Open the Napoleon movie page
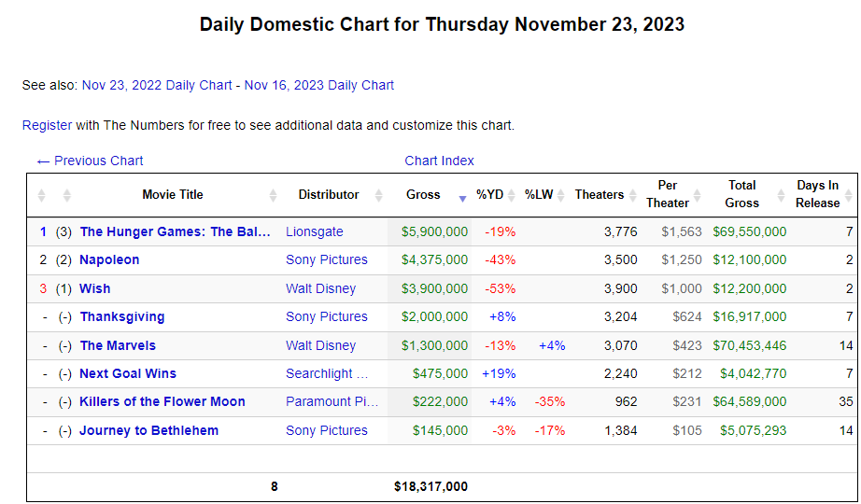 (109, 259)
